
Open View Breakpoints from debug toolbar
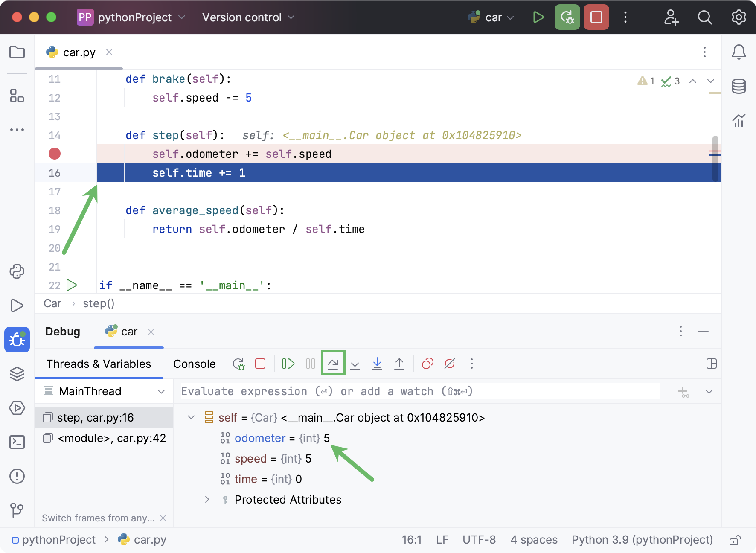click(x=427, y=364)
